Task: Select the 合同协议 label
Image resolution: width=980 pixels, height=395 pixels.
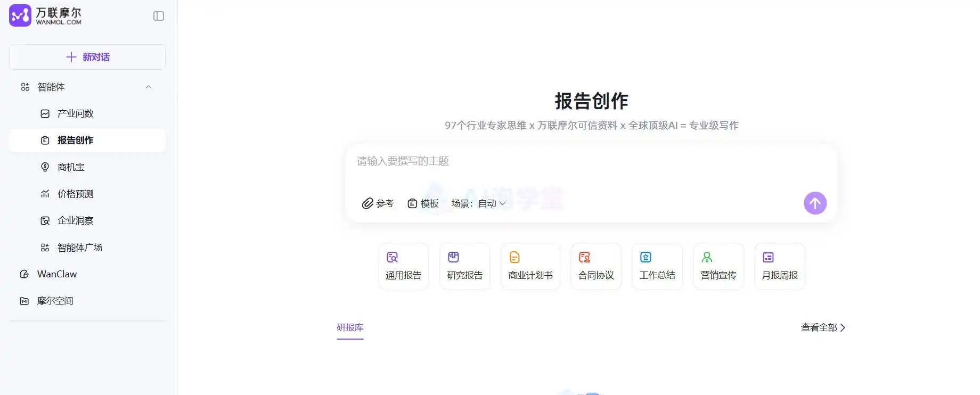Action: (x=596, y=275)
